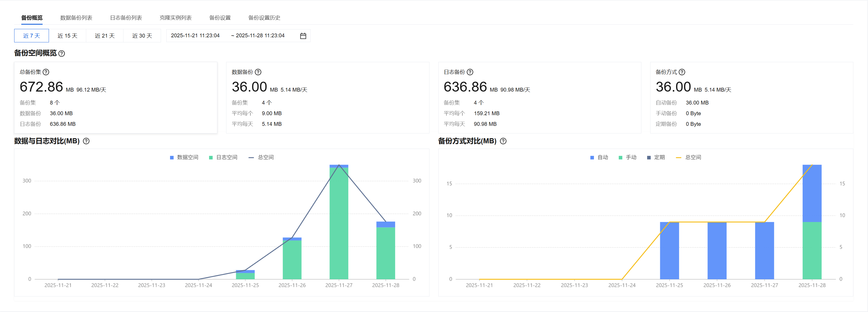Click help icon next to 数据备份
The height and width of the screenshot is (312, 868).
[258, 72]
